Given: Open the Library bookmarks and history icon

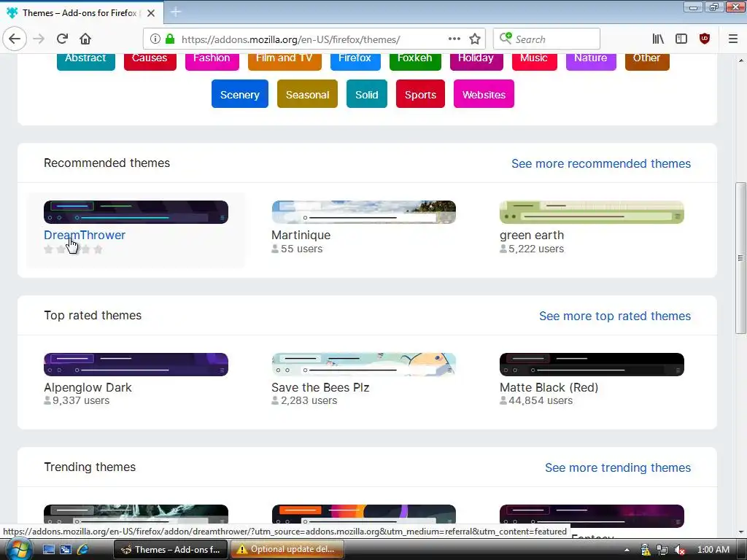Looking at the screenshot, I should tap(658, 39).
